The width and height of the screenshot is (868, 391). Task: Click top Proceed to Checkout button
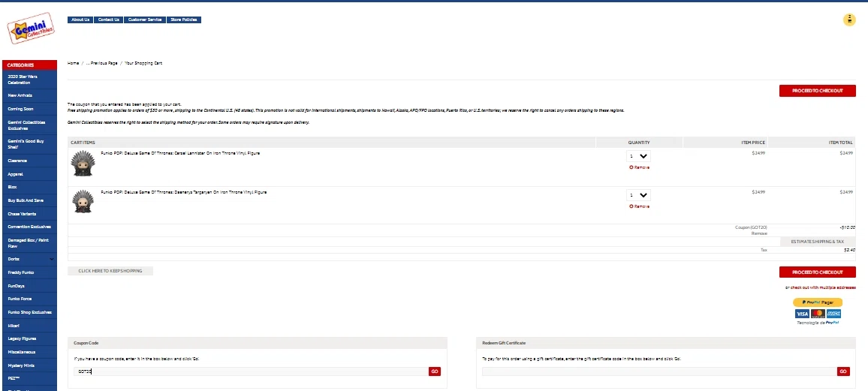[817, 91]
